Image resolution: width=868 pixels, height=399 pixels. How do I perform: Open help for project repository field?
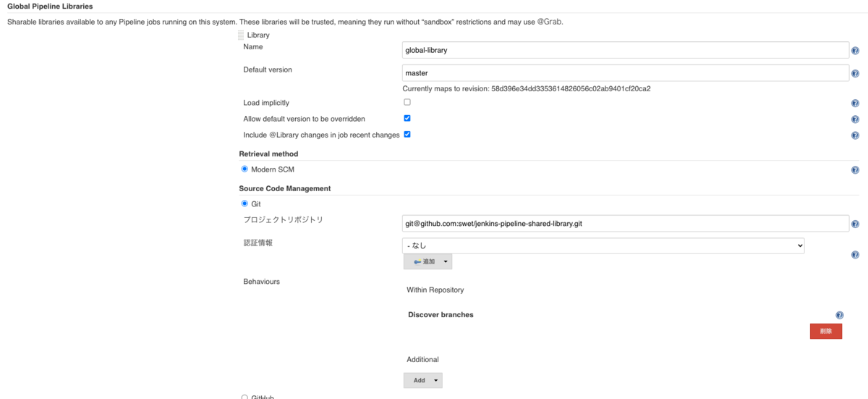point(855,224)
